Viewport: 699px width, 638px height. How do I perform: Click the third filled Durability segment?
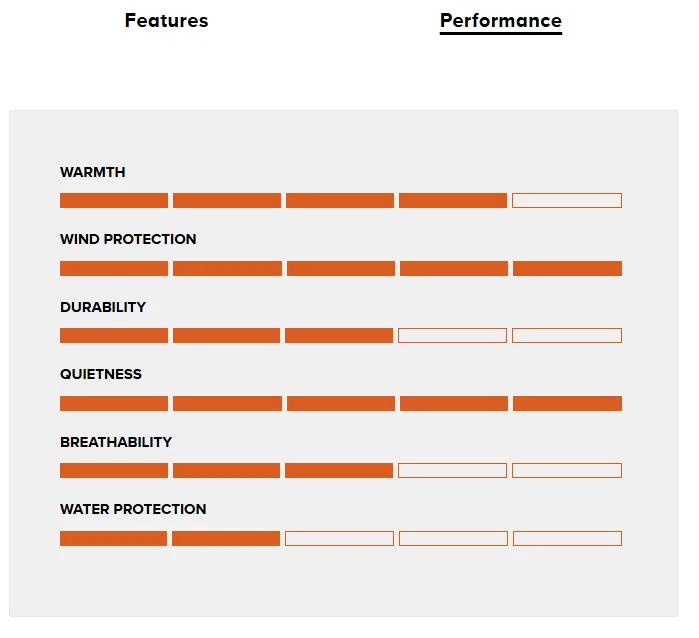[x=339, y=336]
